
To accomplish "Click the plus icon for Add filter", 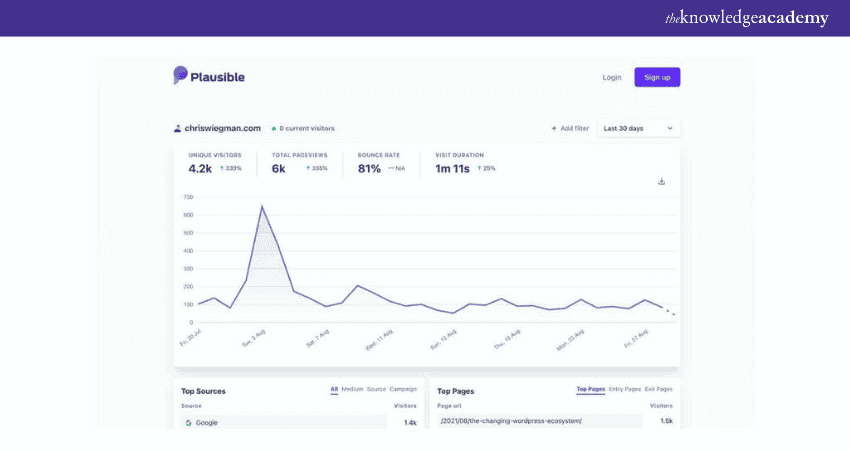I will pyautogui.click(x=554, y=129).
